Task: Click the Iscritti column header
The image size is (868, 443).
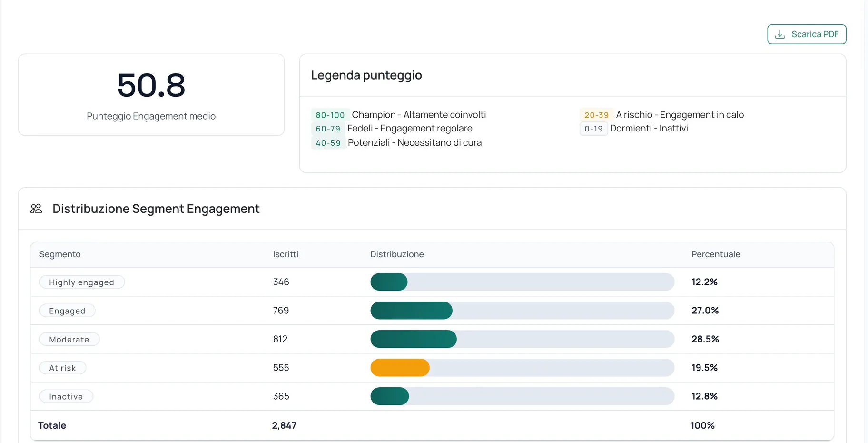Action: point(286,254)
